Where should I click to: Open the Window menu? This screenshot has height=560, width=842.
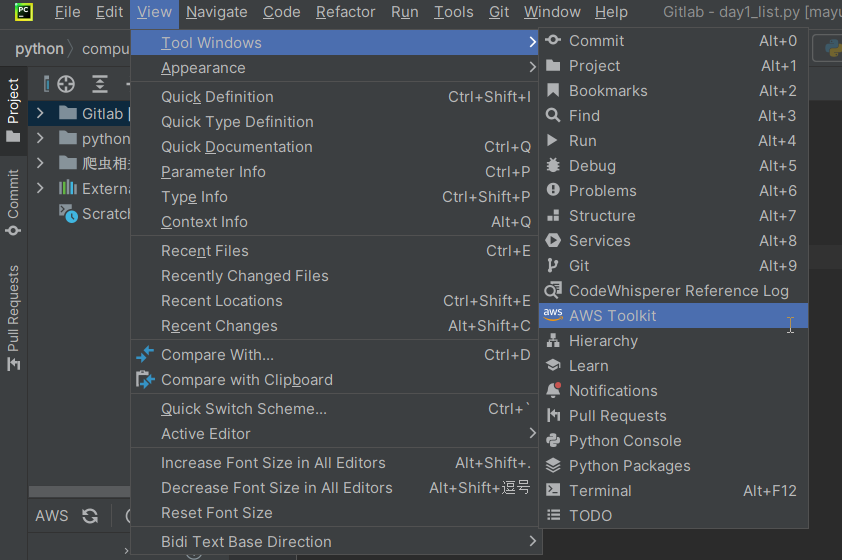[552, 12]
